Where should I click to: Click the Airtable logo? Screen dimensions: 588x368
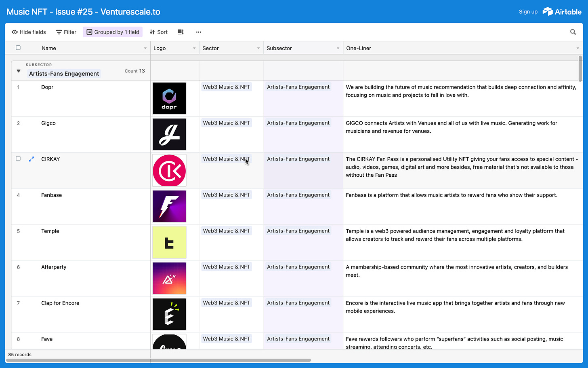562,12
